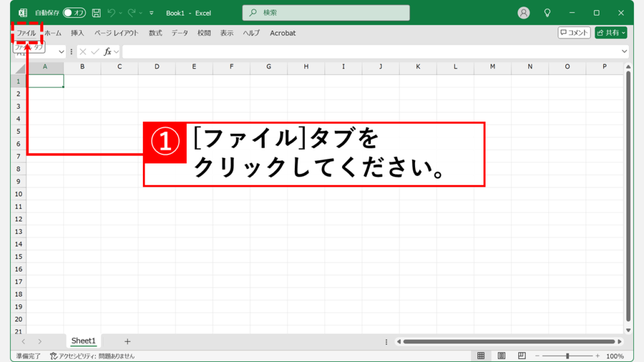Click the lightbulb ideas icon
Image resolution: width=644 pixels, height=362 pixels.
[548, 13]
